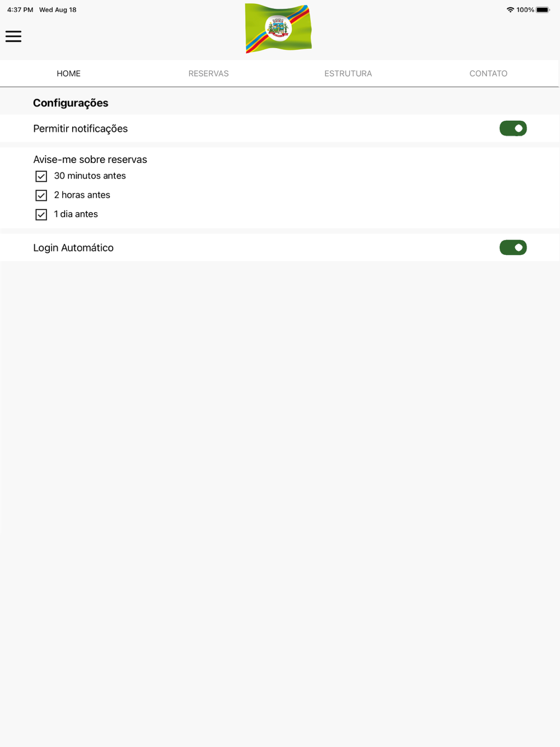The height and width of the screenshot is (747, 560).
Task: Tap the Wed Aug 18 date
Action: (58, 10)
